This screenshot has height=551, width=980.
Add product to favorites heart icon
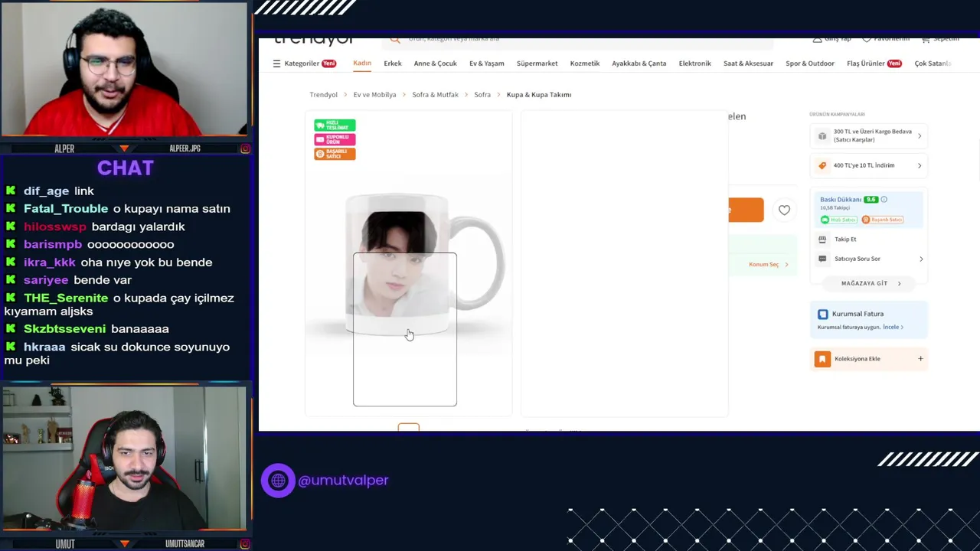[x=784, y=210]
